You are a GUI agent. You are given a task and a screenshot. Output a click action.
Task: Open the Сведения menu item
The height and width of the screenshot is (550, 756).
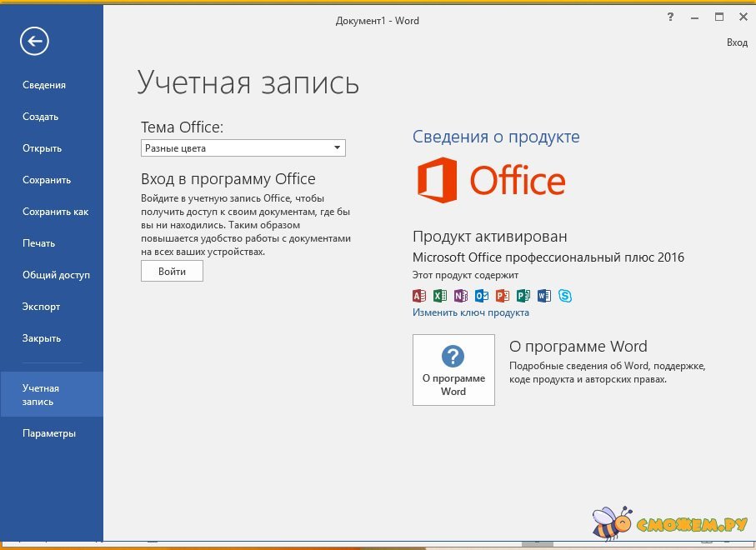[x=44, y=85]
